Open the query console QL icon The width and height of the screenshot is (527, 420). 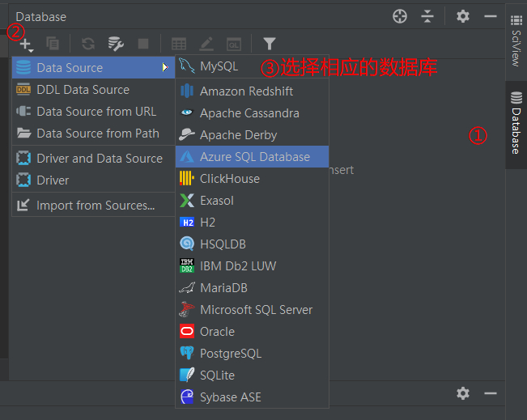234,44
